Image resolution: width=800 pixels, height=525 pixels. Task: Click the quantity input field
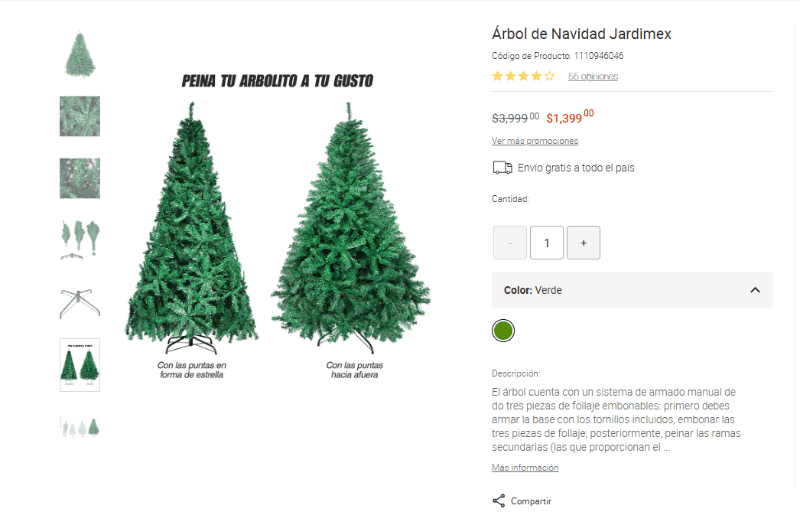pos(546,243)
